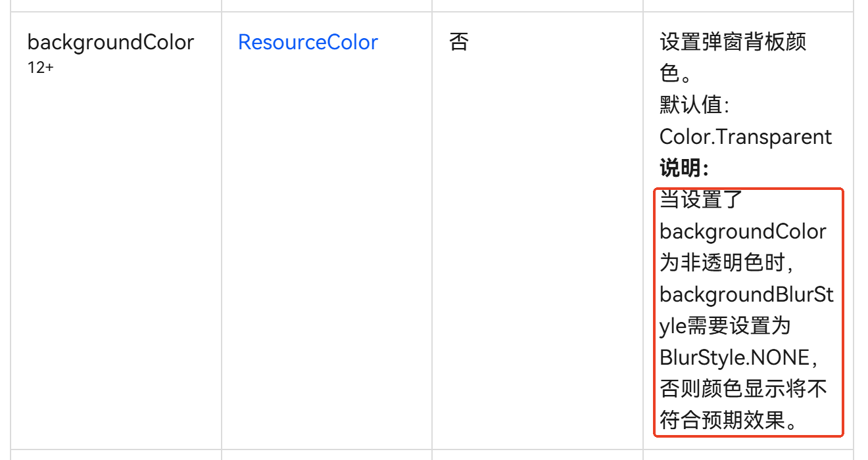Click the BlurStyle.NONE, text

[x=742, y=357]
